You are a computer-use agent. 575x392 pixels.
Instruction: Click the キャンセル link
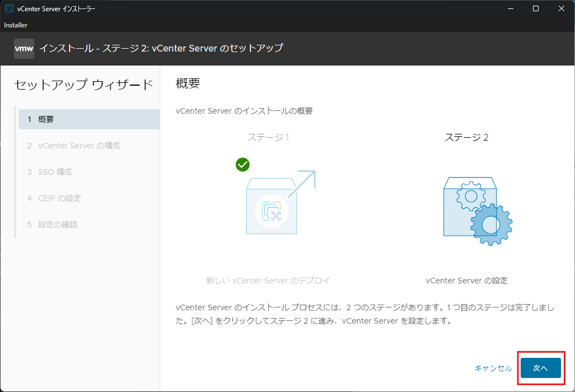493,368
